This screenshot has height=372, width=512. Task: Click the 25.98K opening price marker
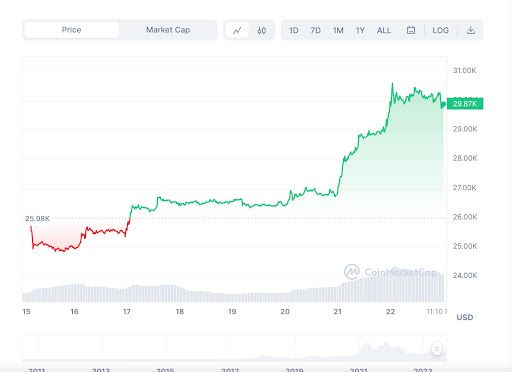[x=37, y=219]
